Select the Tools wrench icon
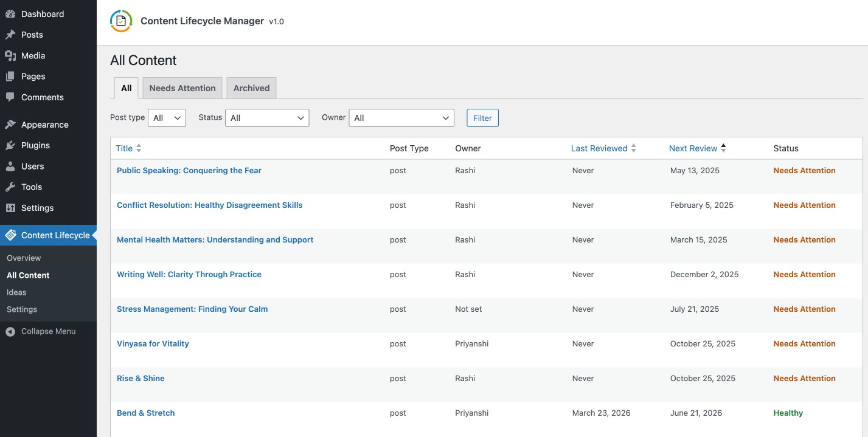The width and height of the screenshot is (868, 437). [10, 187]
